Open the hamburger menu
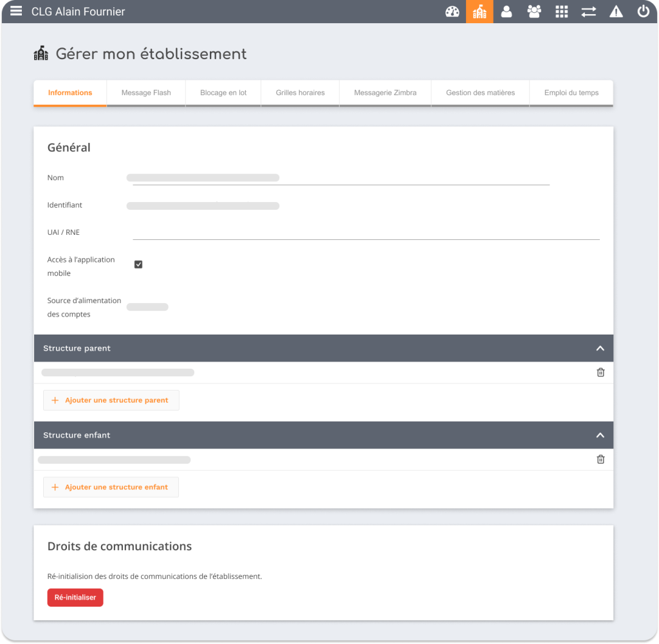Viewport: 659px width, 644px height. point(16,11)
